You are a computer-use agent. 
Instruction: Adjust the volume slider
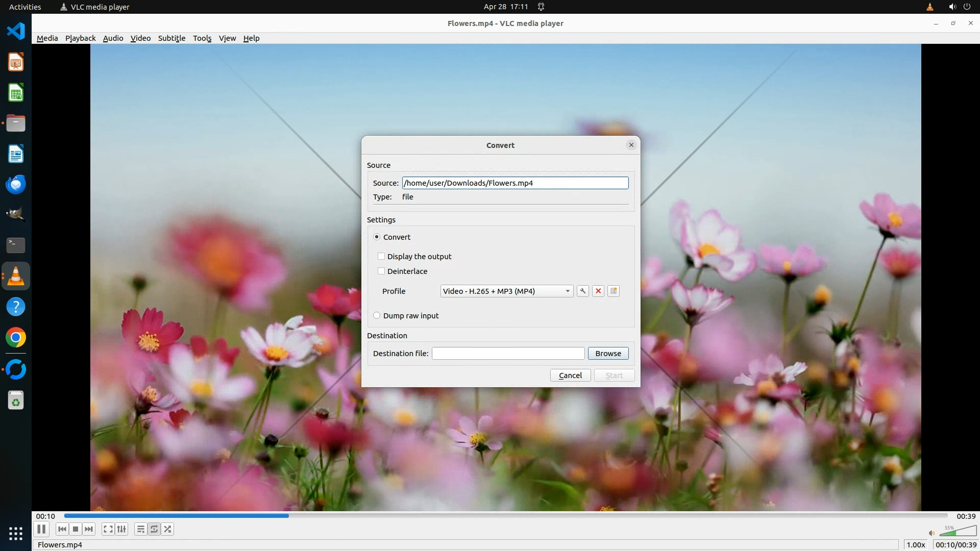click(x=958, y=532)
